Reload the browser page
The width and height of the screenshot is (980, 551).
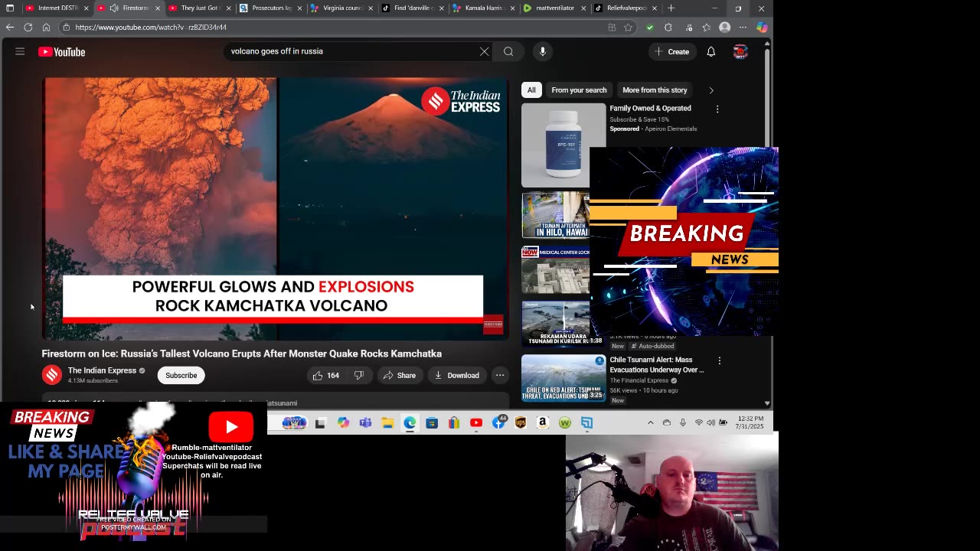coord(28,27)
